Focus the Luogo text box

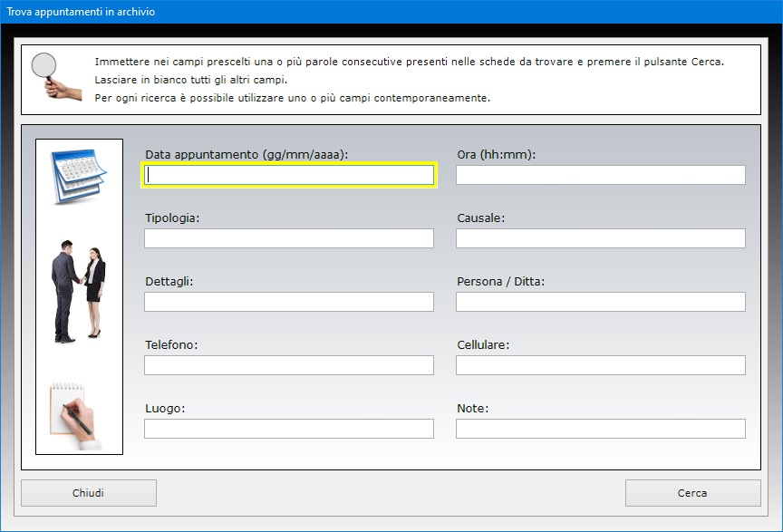tap(289, 429)
